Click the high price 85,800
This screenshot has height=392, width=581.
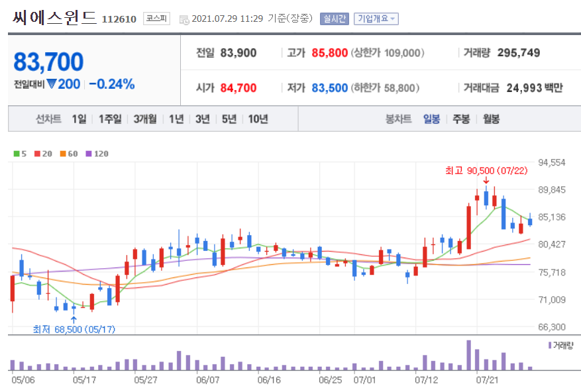pyautogui.click(x=329, y=53)
